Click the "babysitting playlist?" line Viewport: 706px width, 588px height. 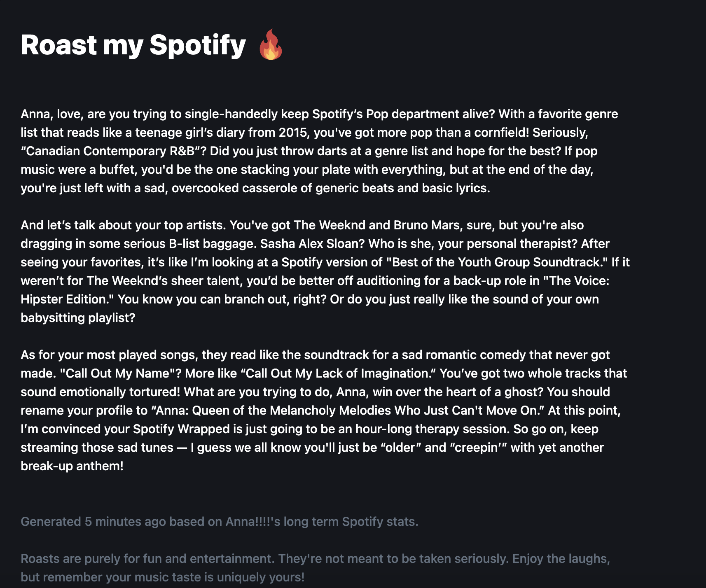(78, 317)
